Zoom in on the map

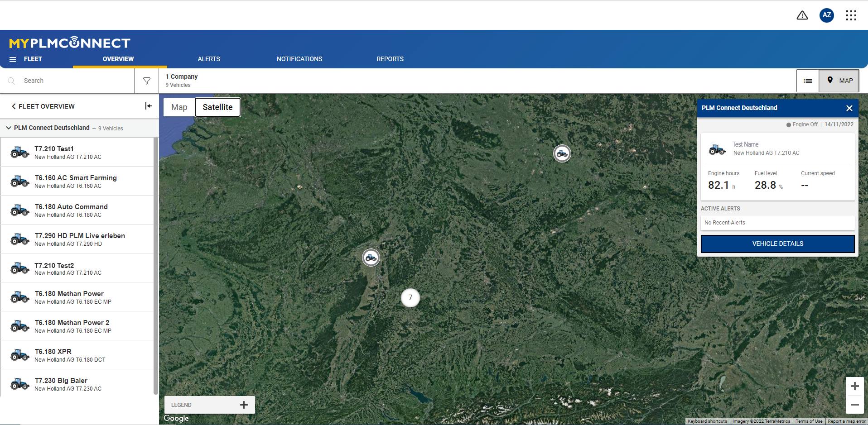854,386
